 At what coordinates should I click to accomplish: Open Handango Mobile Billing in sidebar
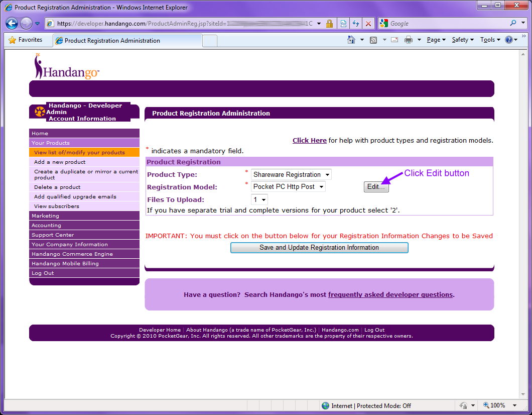click(84, 263)
